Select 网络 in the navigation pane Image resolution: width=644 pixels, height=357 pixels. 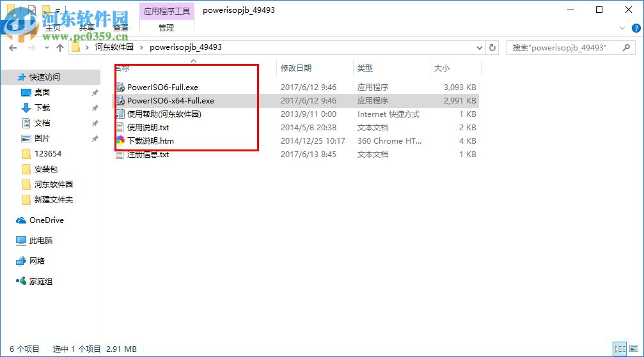tap(36, 261)
